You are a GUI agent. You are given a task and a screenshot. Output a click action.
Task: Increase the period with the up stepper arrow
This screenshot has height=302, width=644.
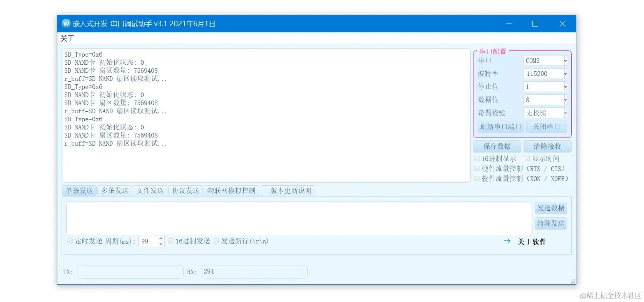click(161, 238)
